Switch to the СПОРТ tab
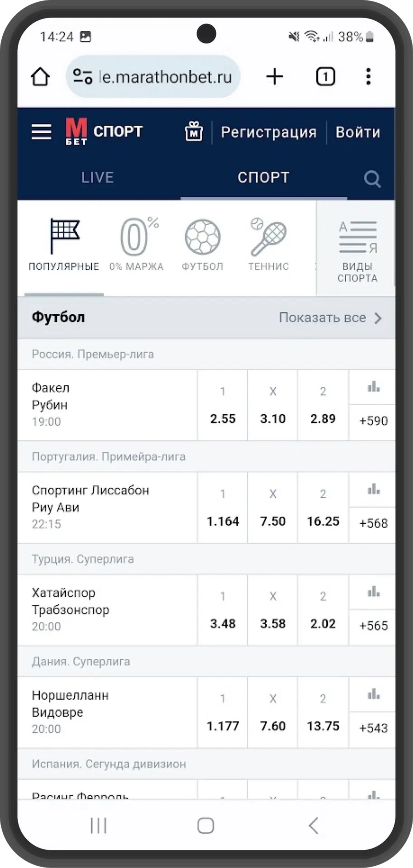Image resolution: width=413 pixels, height=868 pixels. (x=264, y=178)
